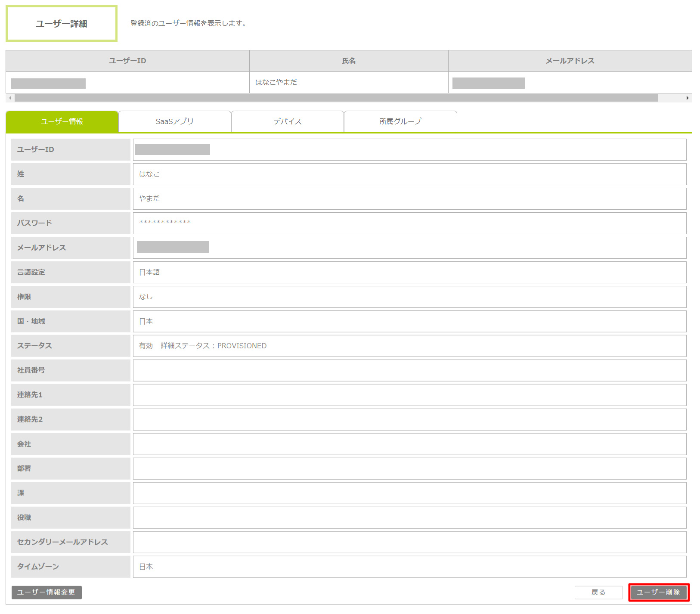This screenshot has height=614, width=700.
Task: Click the 会社 field
Action: pyautogui.click(x=409, y=444)
